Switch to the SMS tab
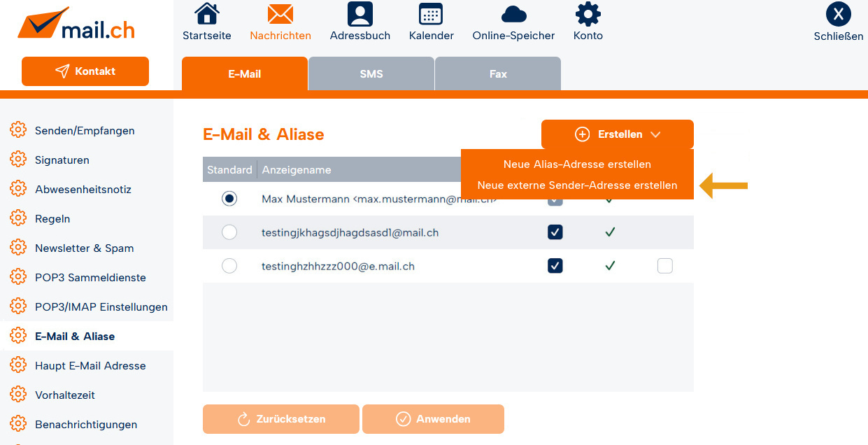Image resolution: width=868 pixels, height=445 pixels. (371, 73)
